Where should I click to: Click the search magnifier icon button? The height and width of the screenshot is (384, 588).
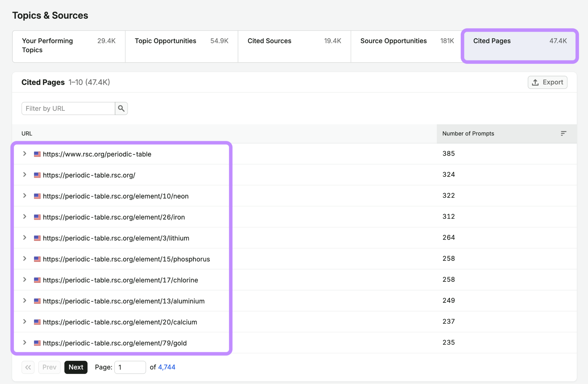click(x=121, y=108)
